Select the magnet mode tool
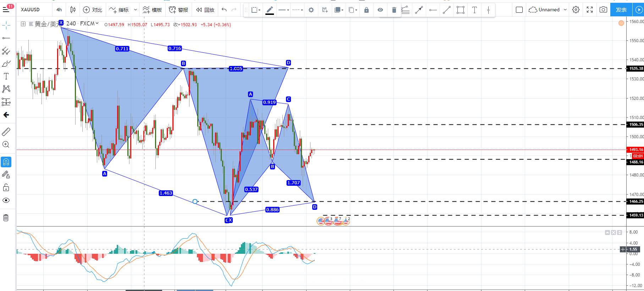The width and height of the screenshot is (644, 291). (6, 162)
